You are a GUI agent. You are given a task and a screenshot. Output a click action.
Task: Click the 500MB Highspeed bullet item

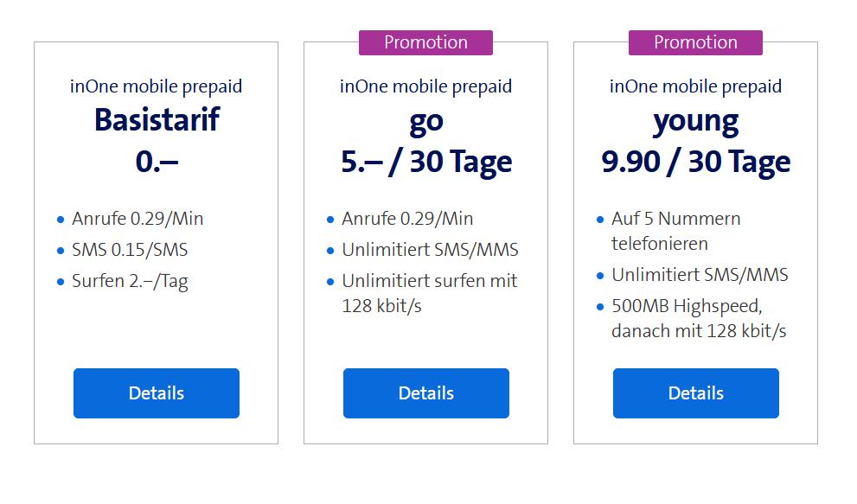[x=699, y=318]
